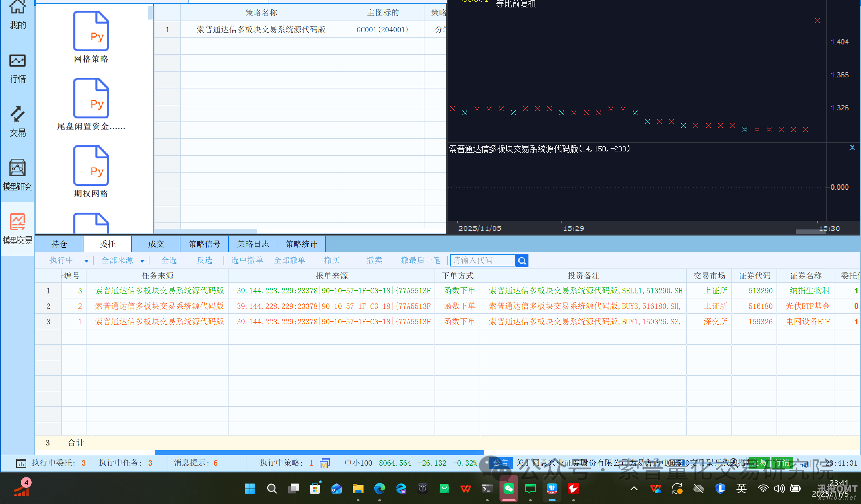
Task: Switch to the 成交 tab
Action: coord(156,244)
